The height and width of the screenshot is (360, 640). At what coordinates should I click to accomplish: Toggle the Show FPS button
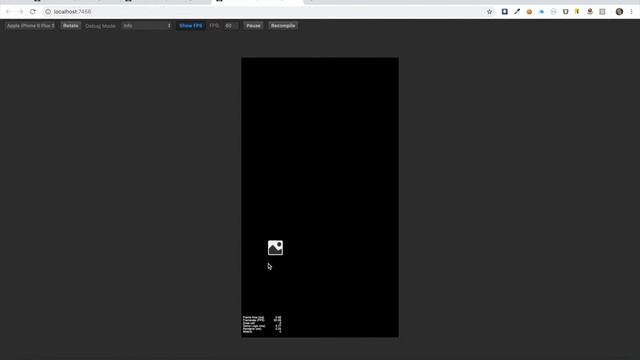click(191, 26)
